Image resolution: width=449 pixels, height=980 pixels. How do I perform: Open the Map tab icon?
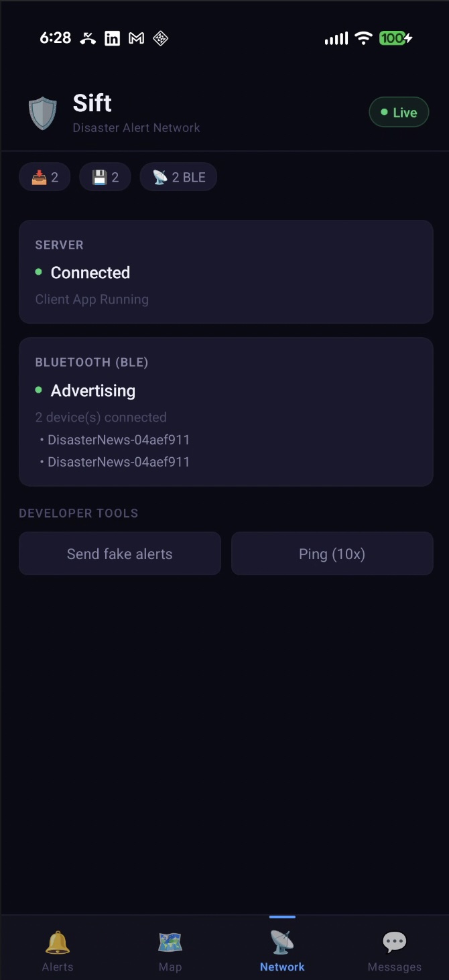coord(170,942)
